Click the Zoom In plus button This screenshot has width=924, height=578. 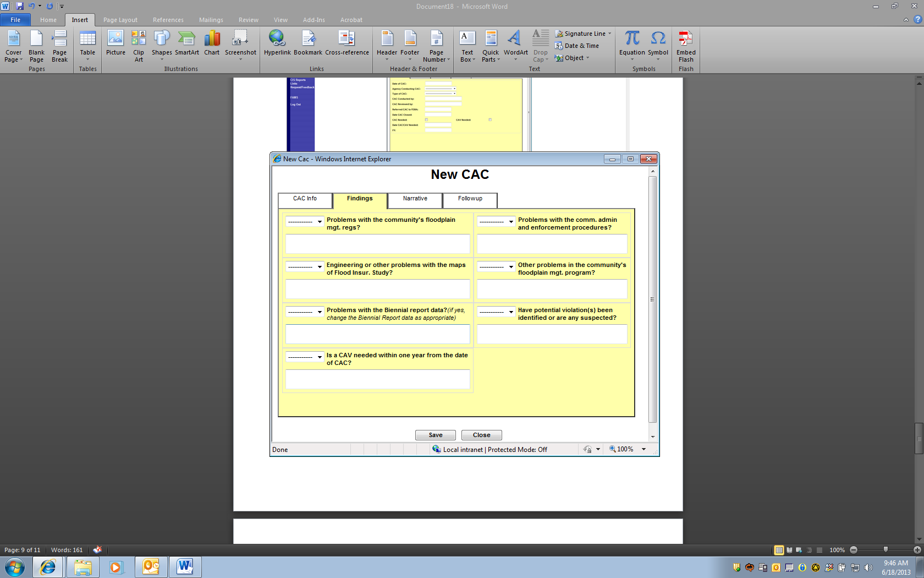coord(917,550)
